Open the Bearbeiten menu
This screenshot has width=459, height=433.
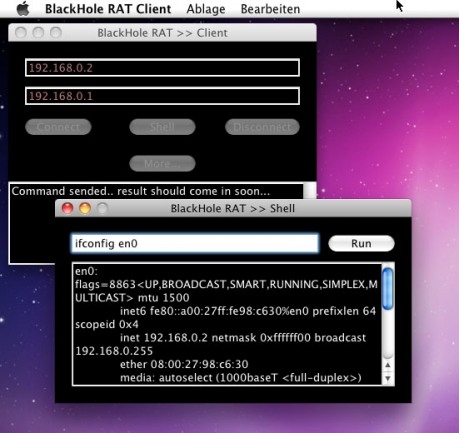pos(270,9)
